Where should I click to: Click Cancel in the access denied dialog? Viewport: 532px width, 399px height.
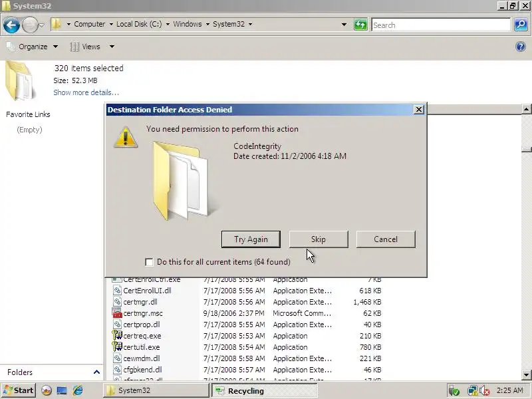tap(386, 239)
